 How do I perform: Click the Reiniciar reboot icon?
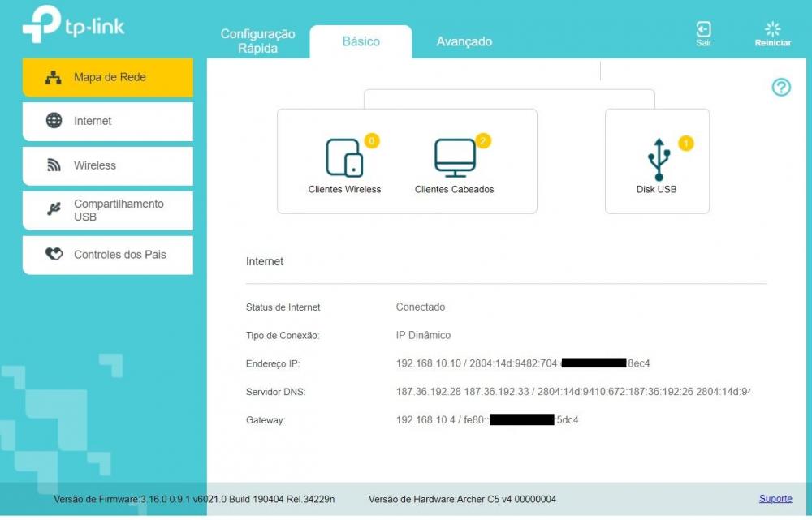pyautogui.click(x=772, y=29)
